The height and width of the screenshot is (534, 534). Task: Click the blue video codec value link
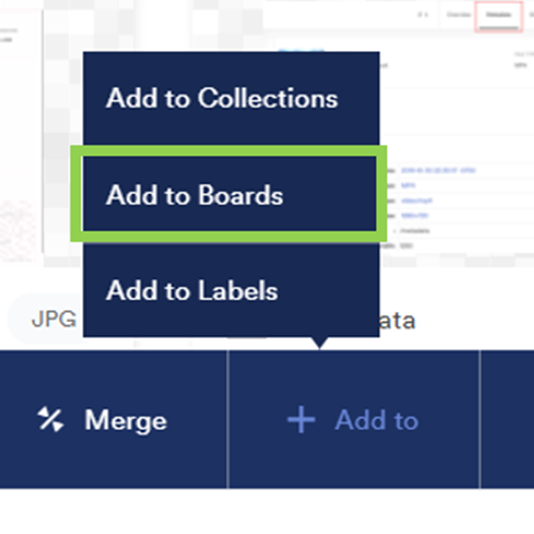click(416, 201)
